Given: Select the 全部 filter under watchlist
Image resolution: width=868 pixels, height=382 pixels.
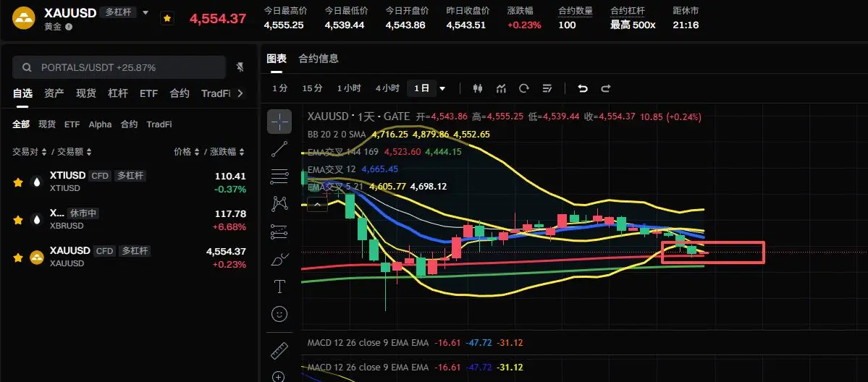Looking at the screenshot, I should coord(21,124).
